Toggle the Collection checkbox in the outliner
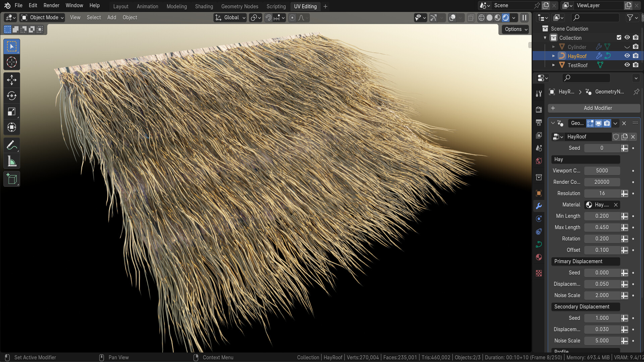 tap(619, 38)
